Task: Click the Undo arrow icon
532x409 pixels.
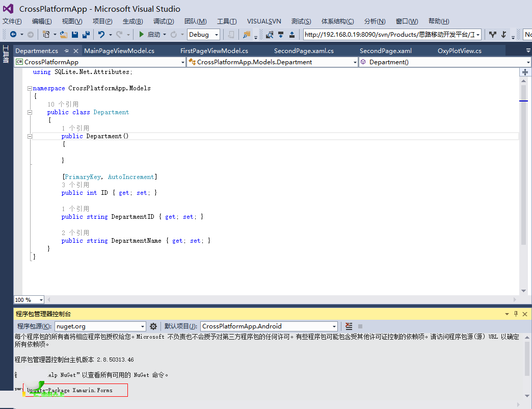Action: tap(101, 35)
